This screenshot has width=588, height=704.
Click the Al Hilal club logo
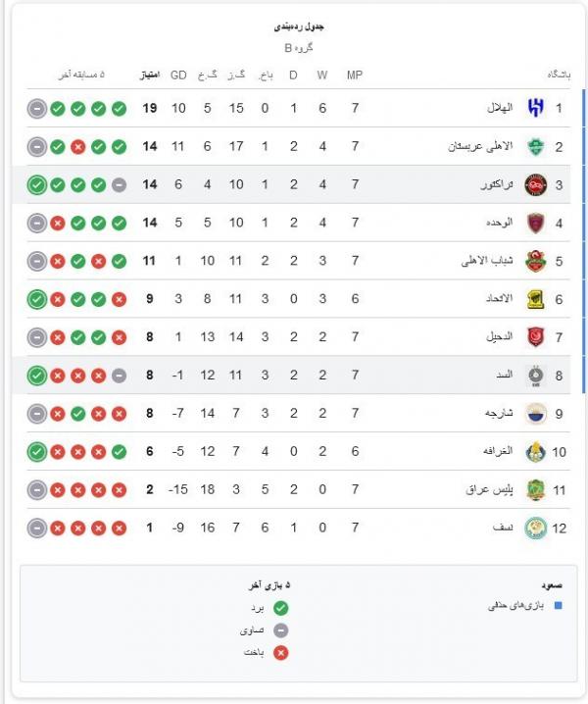click(x=535, y=108)
